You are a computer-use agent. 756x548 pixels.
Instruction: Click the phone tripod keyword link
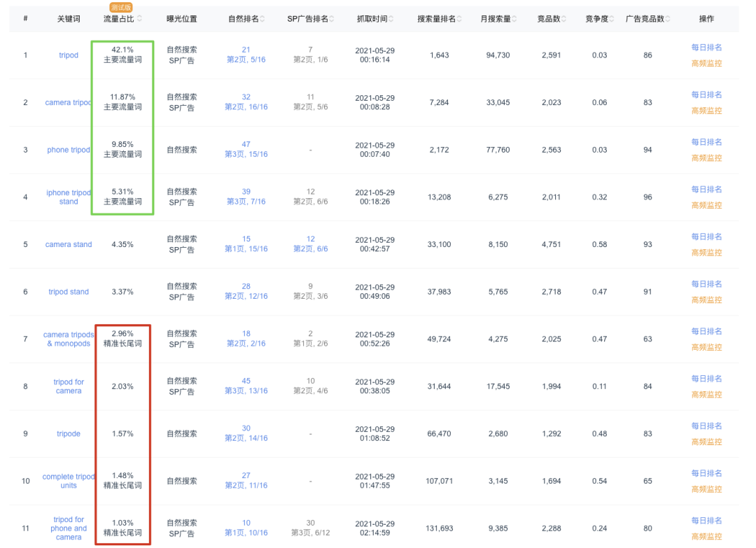68,149
